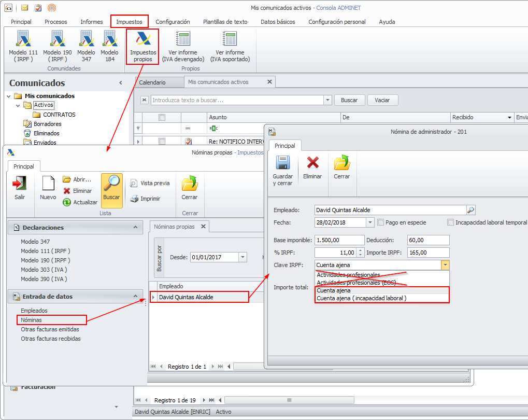Collapse the Declaraciones panel section

tap(135, 227)
